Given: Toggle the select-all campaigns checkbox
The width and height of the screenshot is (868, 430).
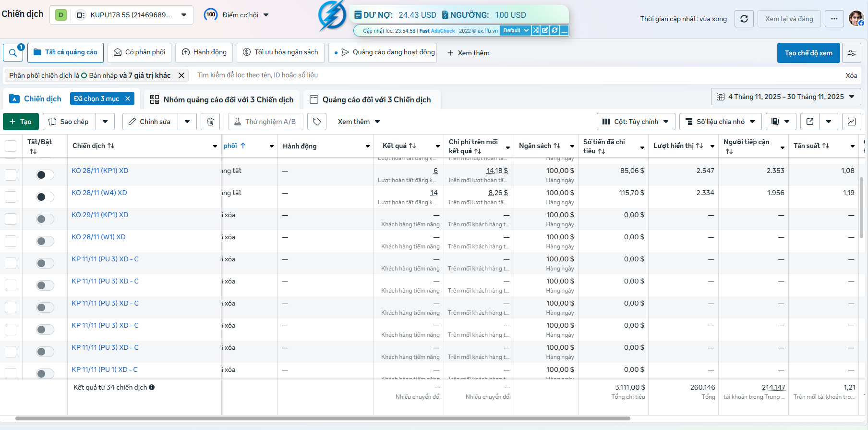Looking at the screenshot, I should tap(11, 146).
